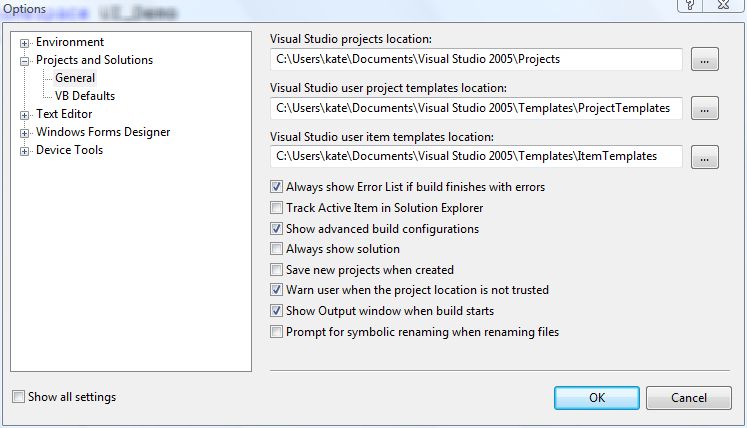Click the Cancel button

coord(688,397)
